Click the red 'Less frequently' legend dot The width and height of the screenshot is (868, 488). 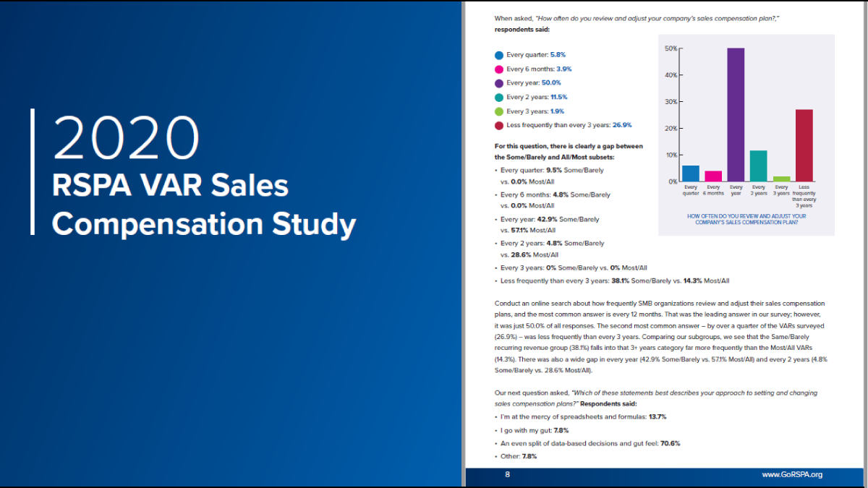tap(499, 126)
